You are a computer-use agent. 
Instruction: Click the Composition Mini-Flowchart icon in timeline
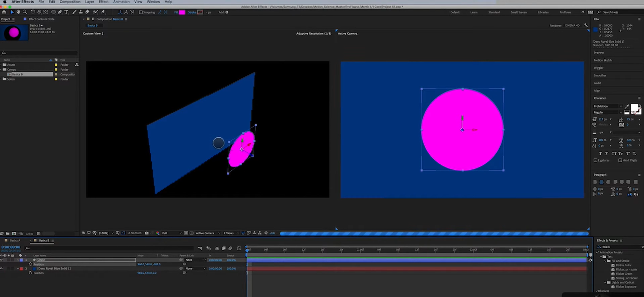pyautogui.click(x=200, y=248)
